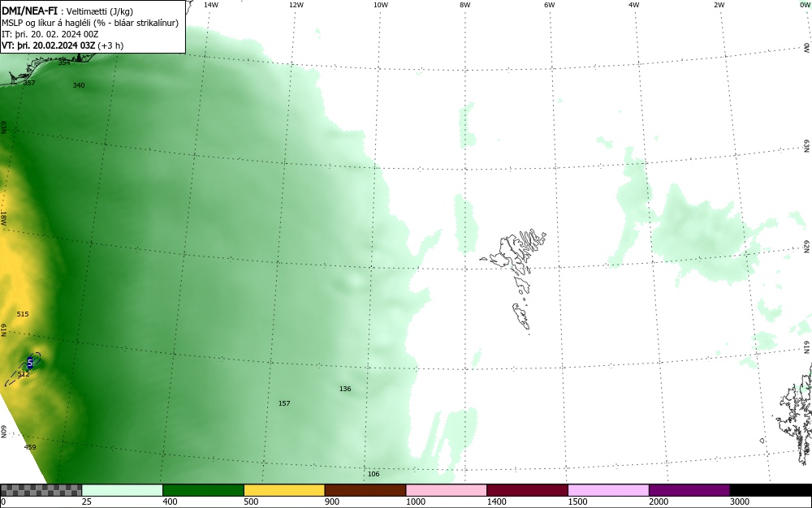Image resolution: width=812 pixels, height=508 pixels.
Task: Click the map value '106'
Action: pos(374,474)
